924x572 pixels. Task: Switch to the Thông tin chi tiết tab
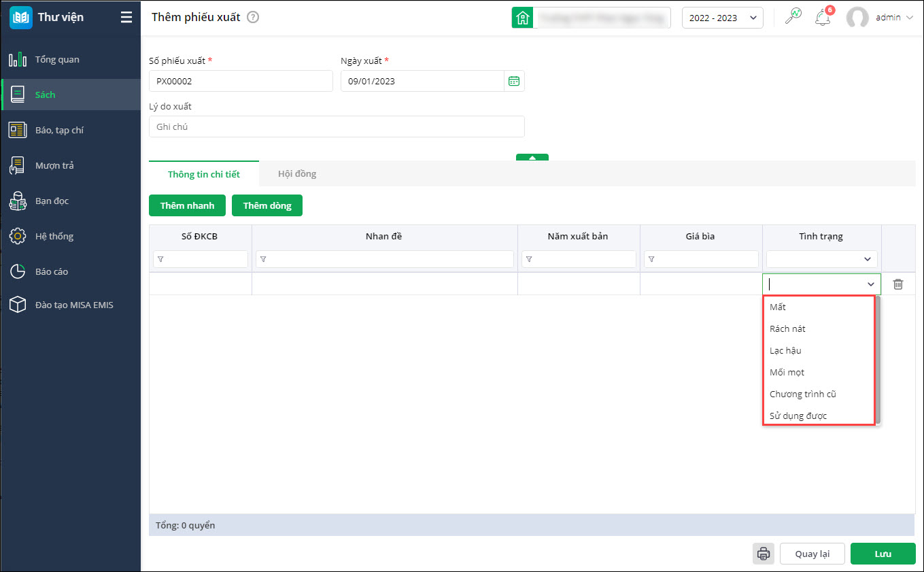point(204,174)
